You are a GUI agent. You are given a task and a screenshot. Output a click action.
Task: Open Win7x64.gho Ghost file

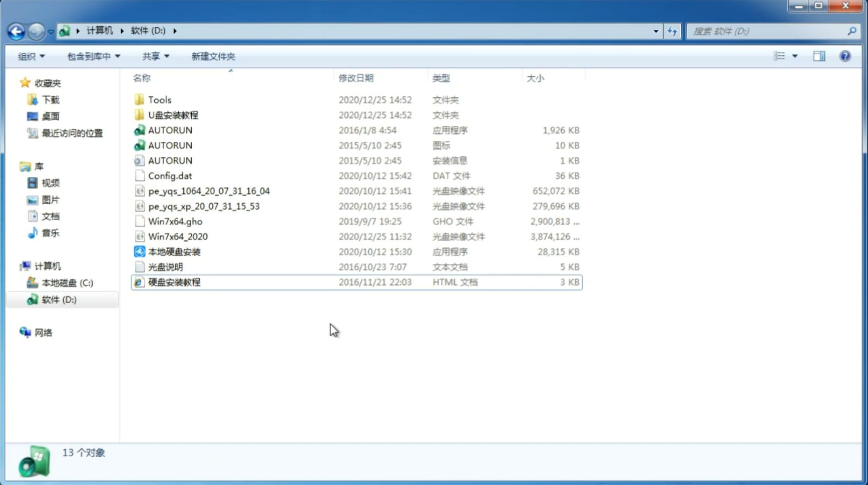click(x=175, y=221)
